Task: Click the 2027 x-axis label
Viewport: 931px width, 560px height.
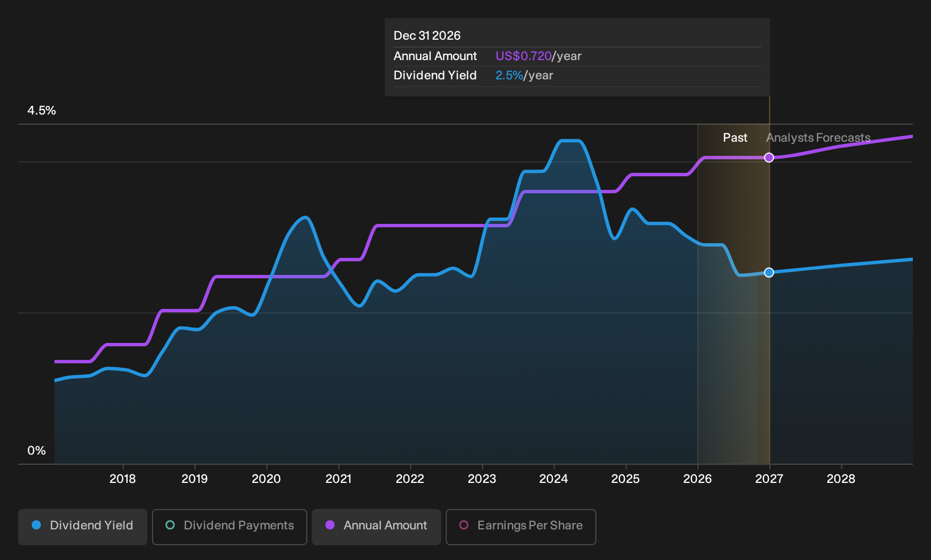Action: tap(769, 479)
